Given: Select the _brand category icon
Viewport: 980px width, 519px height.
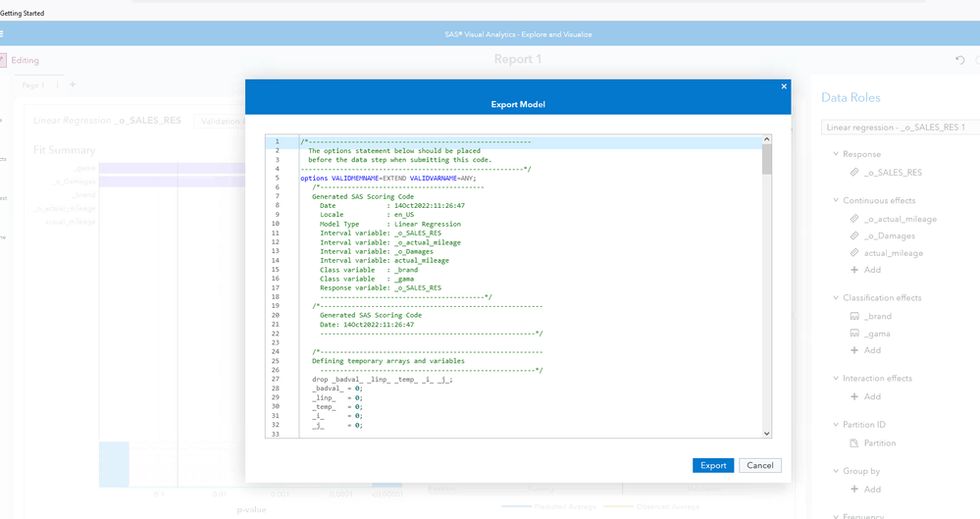Looking at the screenshot, I should pyautogui.click(x=854, y=316).
